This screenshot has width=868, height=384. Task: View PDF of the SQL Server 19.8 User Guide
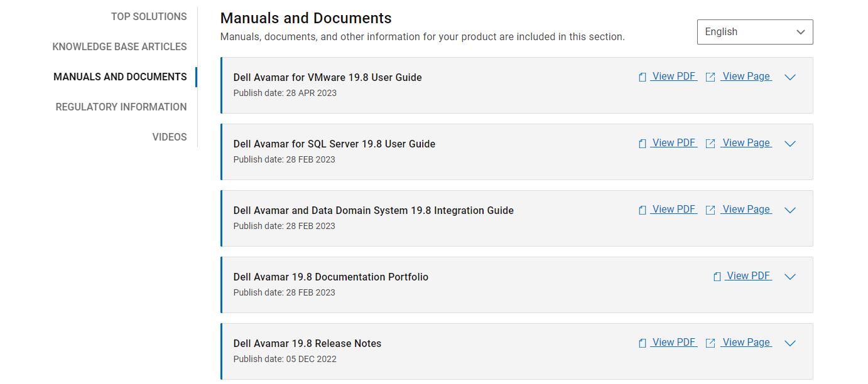point(674,142)
